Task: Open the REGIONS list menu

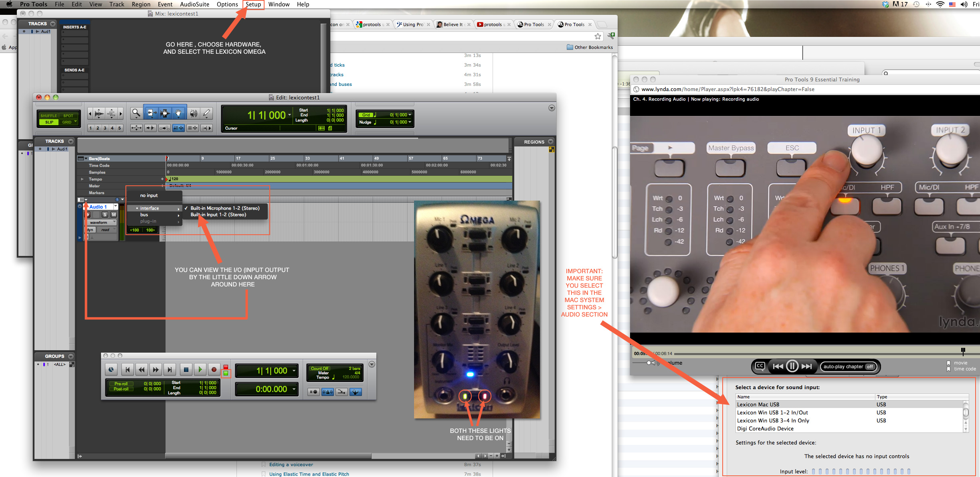Action: point(551,142)
